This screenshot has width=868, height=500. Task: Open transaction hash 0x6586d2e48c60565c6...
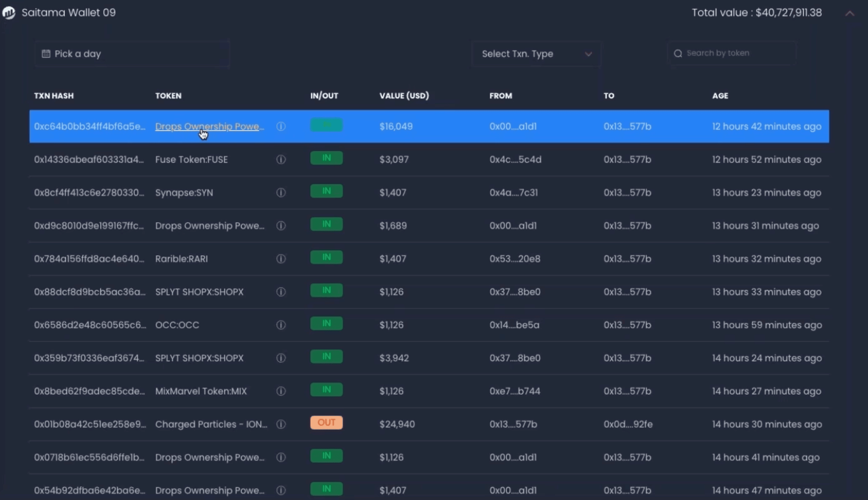90,325
